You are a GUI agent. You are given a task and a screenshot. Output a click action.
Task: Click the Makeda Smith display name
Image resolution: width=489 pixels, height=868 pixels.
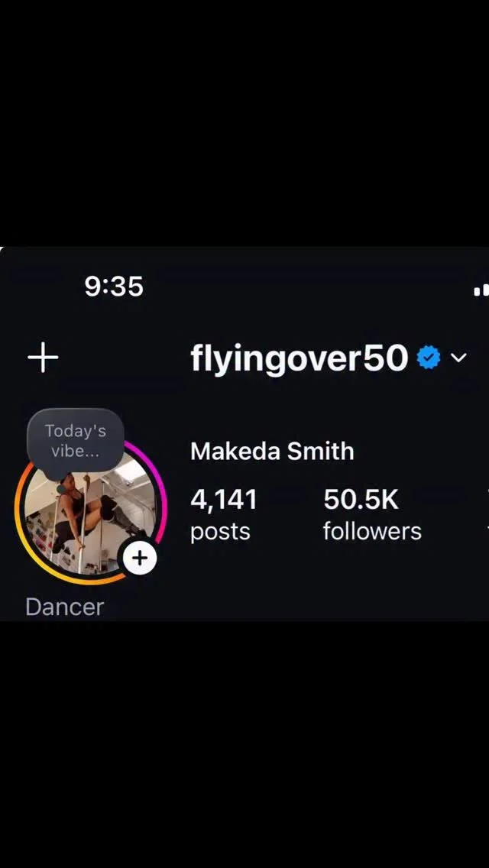point(272,451)
